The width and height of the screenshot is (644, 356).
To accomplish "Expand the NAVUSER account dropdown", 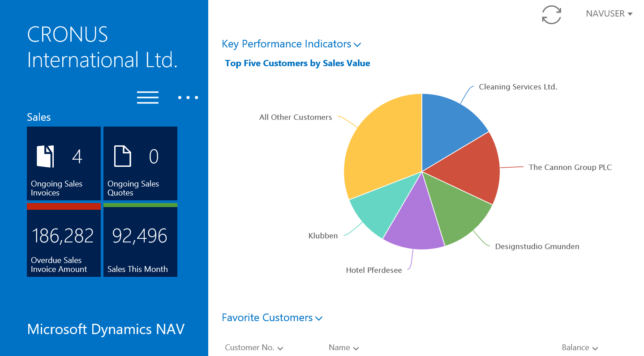I will pyautogui.click(x=609, y=14).
